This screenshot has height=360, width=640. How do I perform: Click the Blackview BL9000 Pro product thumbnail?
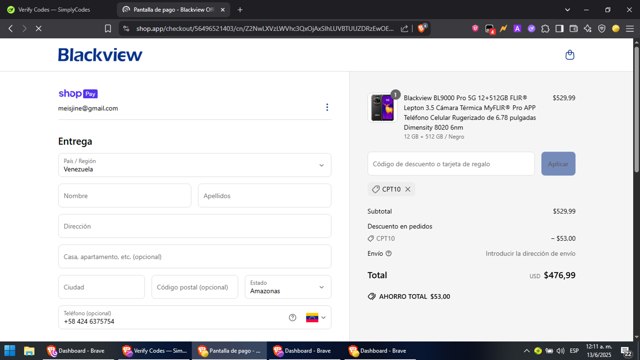382,107
